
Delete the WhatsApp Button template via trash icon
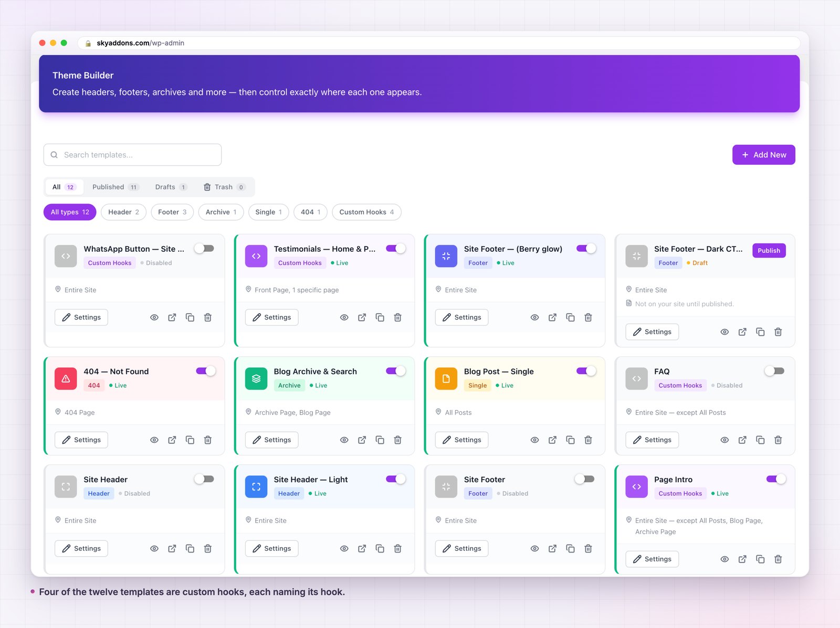click(208, 317)
